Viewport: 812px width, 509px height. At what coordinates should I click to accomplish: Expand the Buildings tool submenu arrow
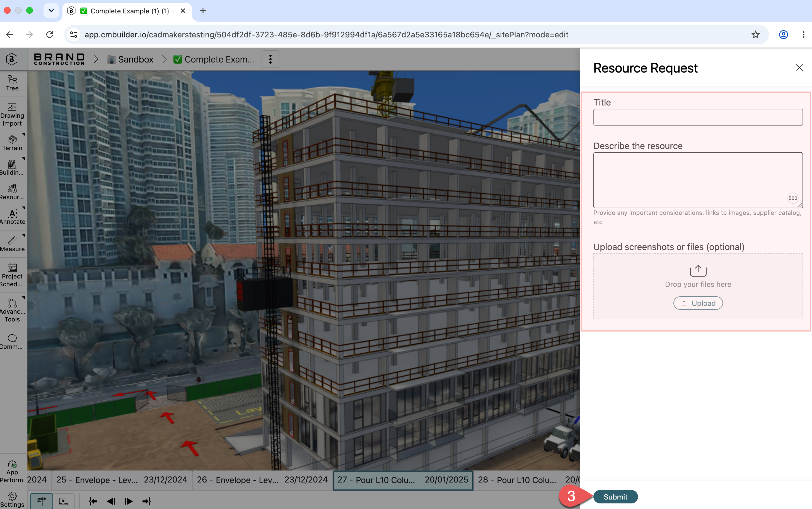click(x=23, y=159)
